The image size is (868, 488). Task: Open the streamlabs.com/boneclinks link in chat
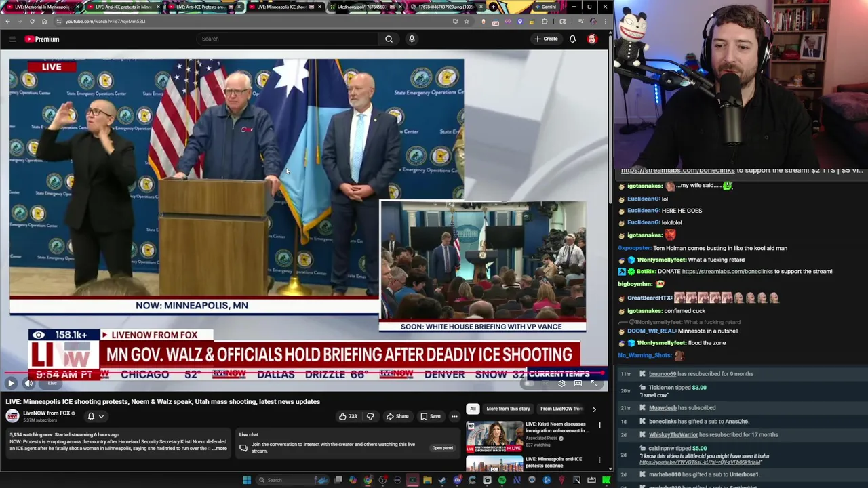[727, 271]
